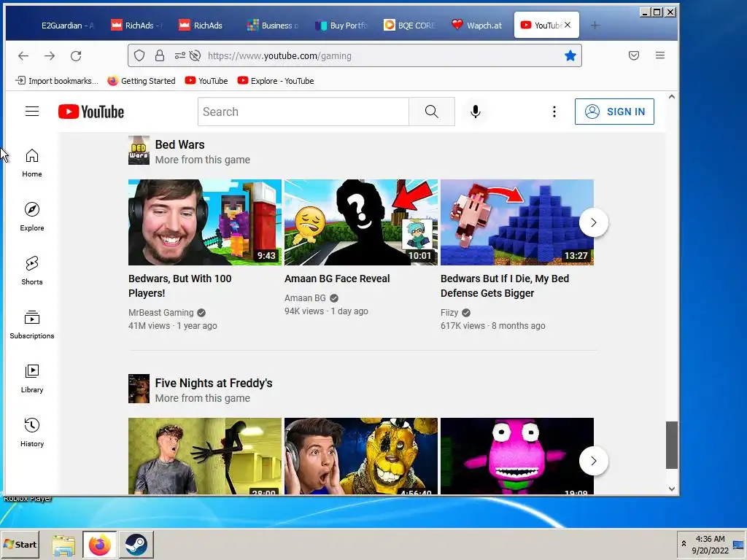Open a new browser tab
This screenshot has height=560, width=747.
(595, 26)
